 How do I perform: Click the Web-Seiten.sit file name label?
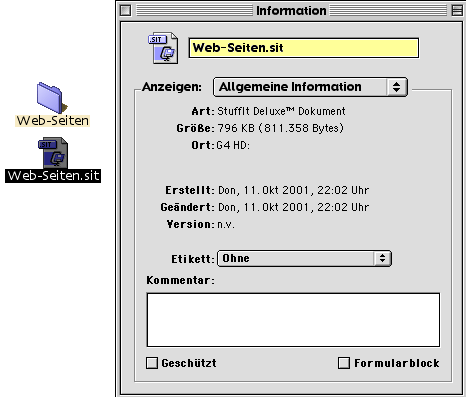53,175
